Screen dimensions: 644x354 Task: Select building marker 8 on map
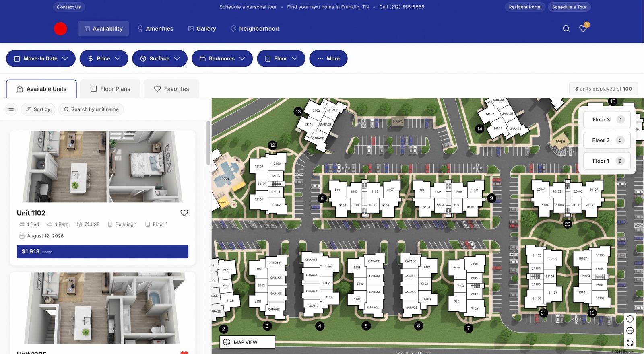322,198
